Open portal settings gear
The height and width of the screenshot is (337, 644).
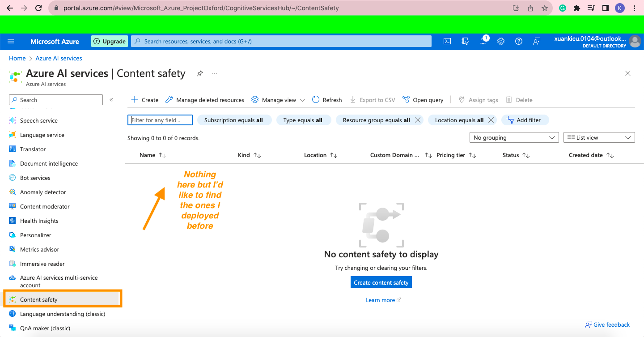tap(501, 41)
